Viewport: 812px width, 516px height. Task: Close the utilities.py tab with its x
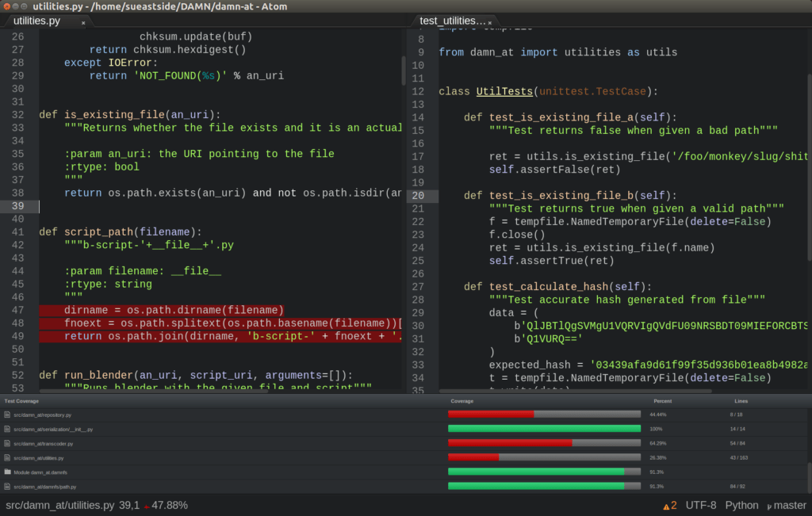[x=82, y=24]
